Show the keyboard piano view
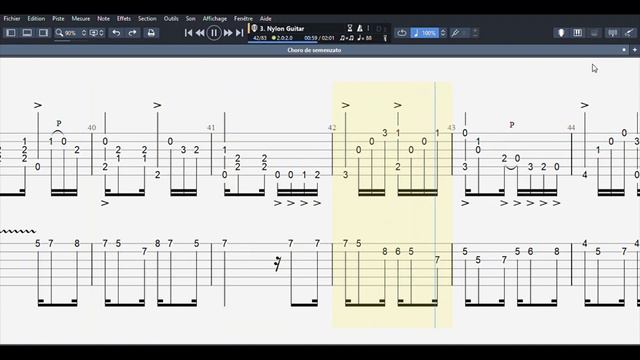Image resolution: width=640 pixels, height=360 pixels. tap(578, 33)
